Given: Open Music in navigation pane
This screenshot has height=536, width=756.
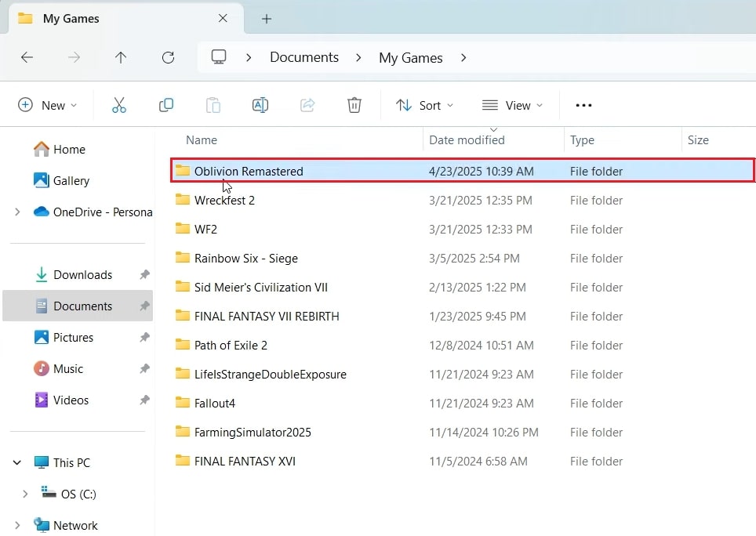Looking at the screenshot, I should (68, 368).
